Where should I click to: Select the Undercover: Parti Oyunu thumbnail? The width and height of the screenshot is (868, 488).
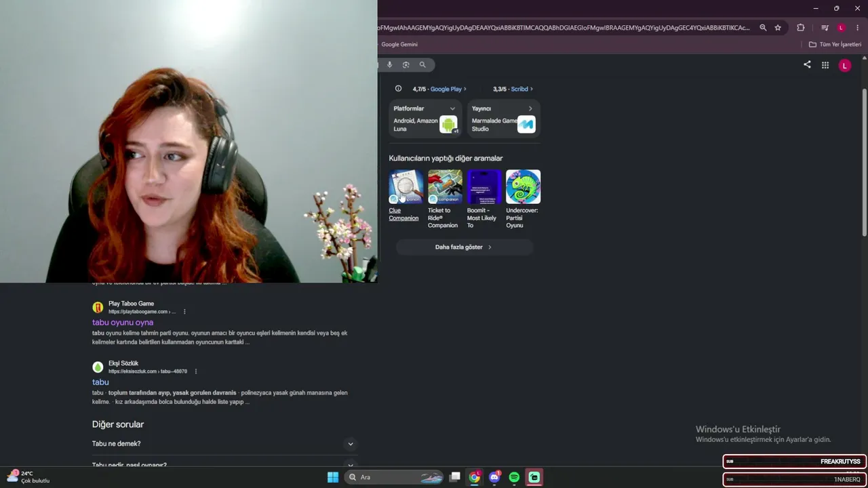point(523,186)
